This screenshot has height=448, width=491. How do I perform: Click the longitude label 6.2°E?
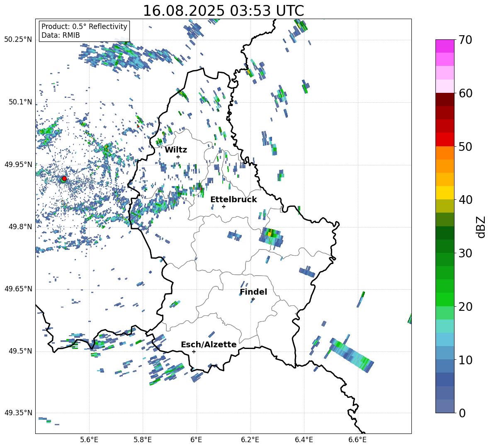point(250,440)
